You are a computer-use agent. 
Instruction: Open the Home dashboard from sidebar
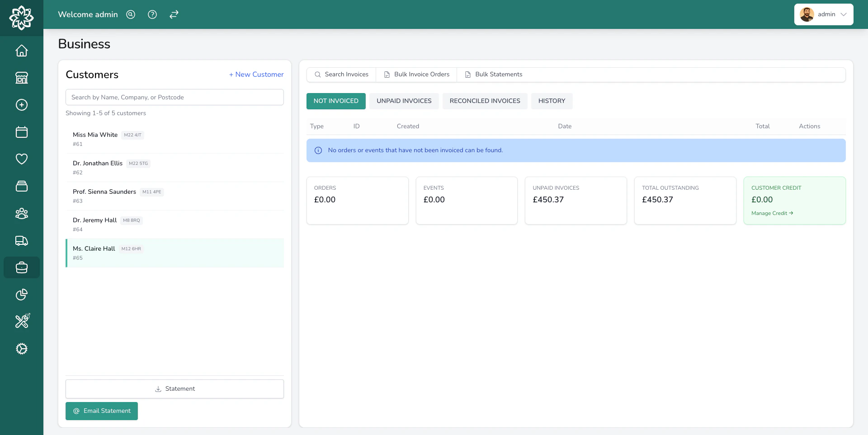click(21, 51)
